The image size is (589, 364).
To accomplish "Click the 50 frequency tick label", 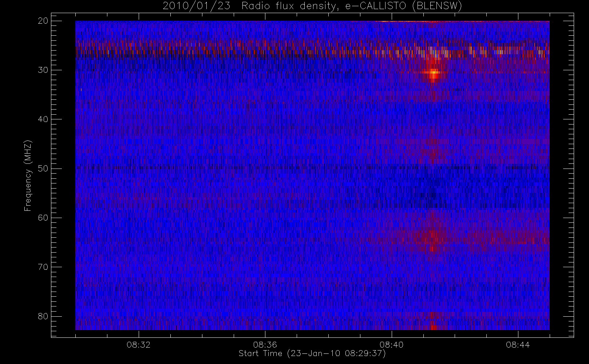I will click(43, 169).
